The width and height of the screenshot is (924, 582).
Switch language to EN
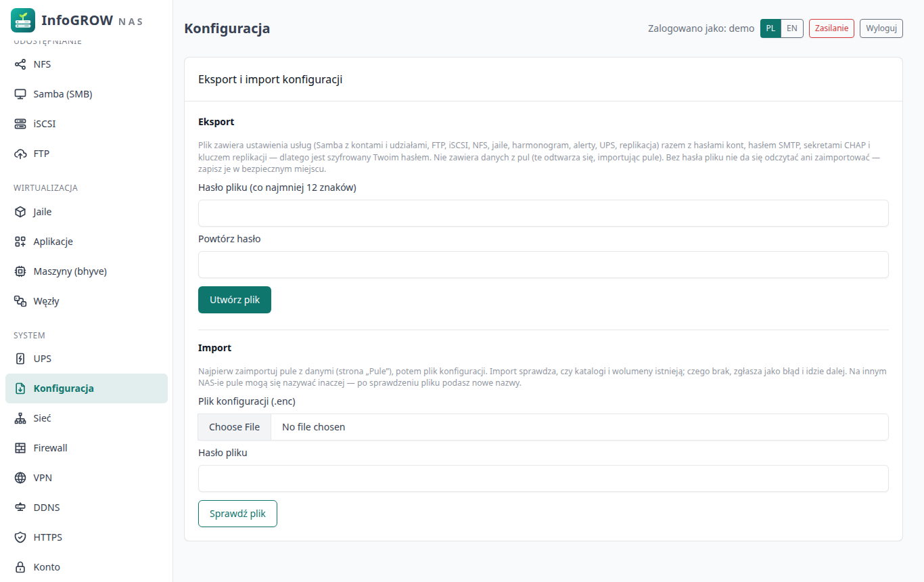point(792,28)
